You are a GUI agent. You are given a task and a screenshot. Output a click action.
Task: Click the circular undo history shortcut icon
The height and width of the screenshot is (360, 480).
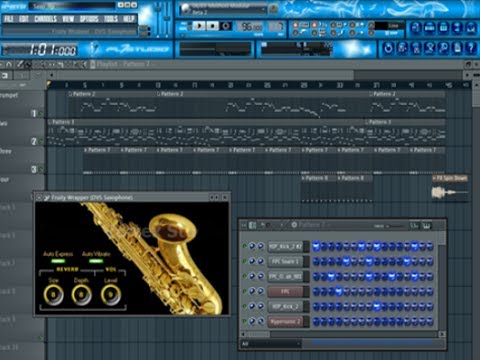point(388,49)
